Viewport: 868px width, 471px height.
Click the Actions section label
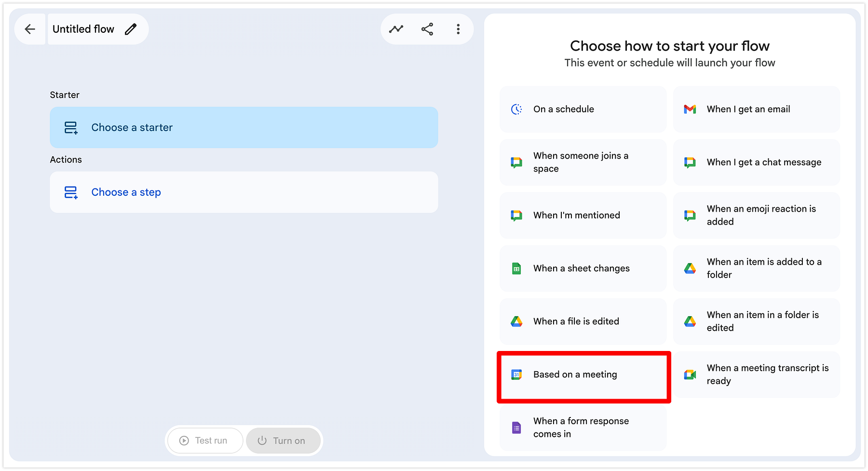click(x=66, y=160)
